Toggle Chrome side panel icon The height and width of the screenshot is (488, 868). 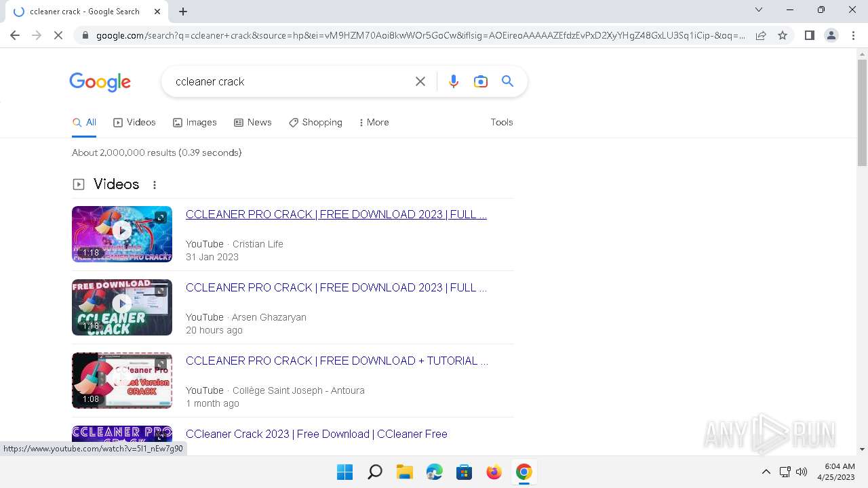point(809,35)
